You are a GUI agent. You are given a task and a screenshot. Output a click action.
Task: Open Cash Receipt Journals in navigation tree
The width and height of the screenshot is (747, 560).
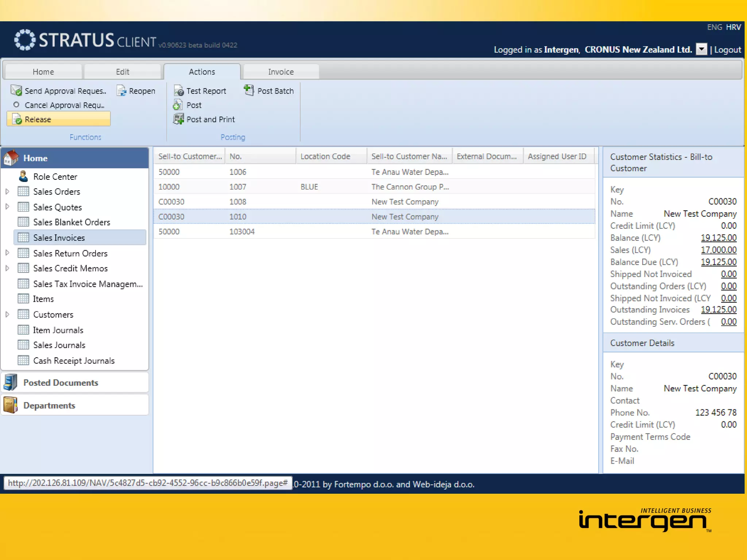click(74, 361)
